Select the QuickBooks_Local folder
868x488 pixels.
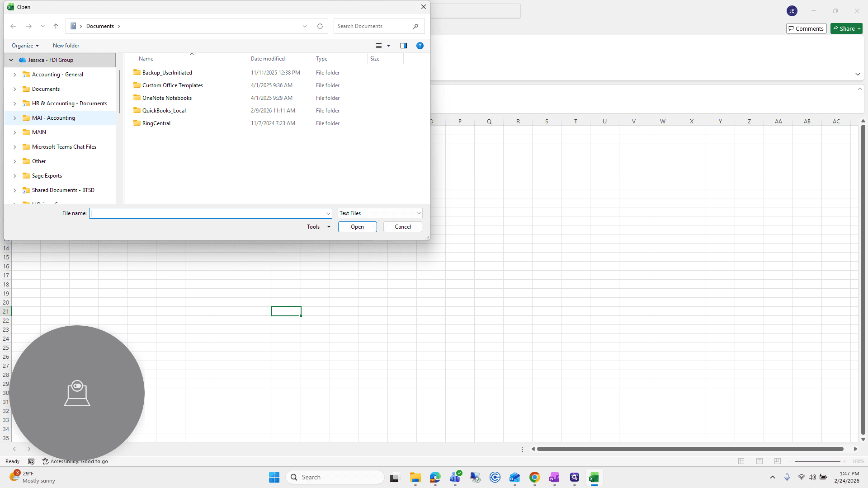[164, 111]
